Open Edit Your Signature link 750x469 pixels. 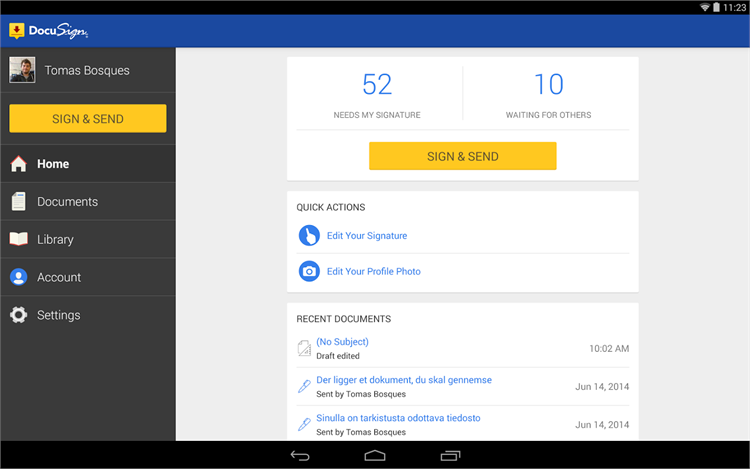367,236
